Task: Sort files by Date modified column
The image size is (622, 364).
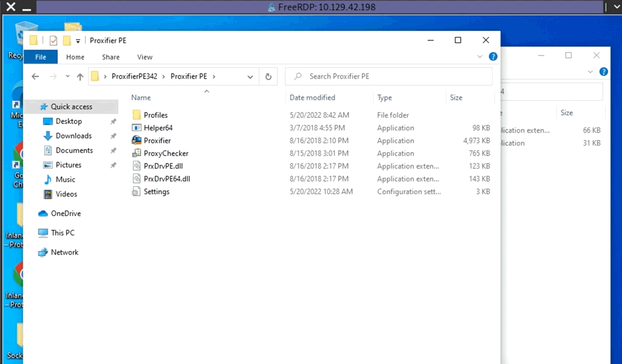Action: click(x=312, y=98)
